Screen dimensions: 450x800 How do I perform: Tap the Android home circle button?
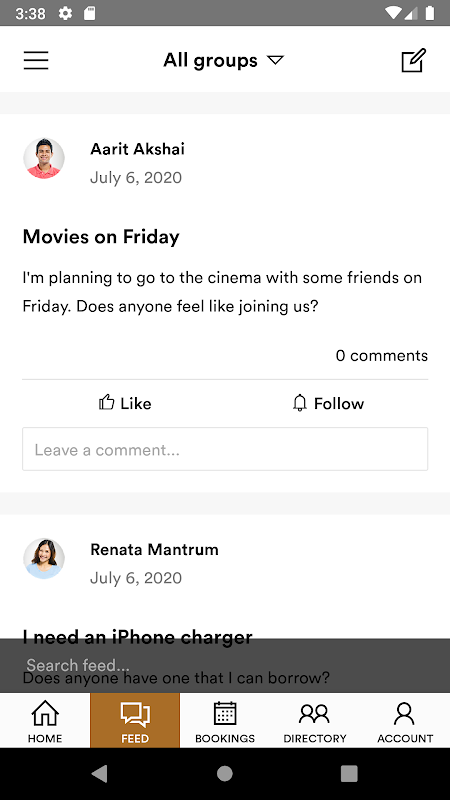pos(225,773)
